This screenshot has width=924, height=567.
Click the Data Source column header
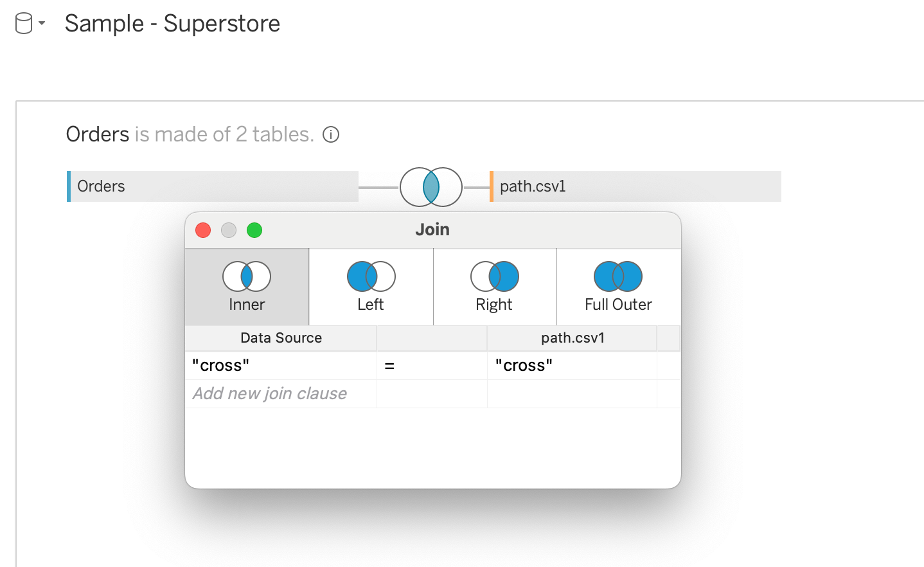tap(281, 338)
